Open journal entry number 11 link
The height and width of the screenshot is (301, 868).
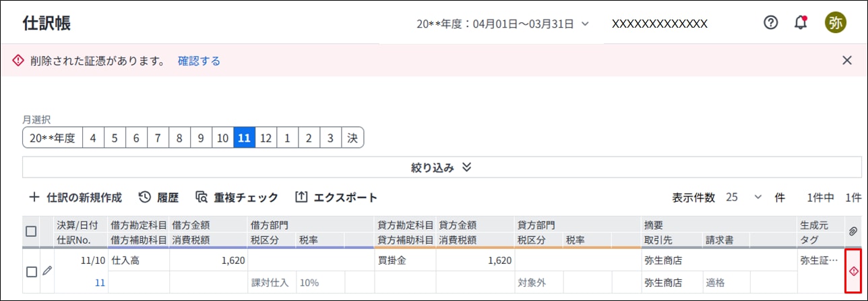coord(100,283)
